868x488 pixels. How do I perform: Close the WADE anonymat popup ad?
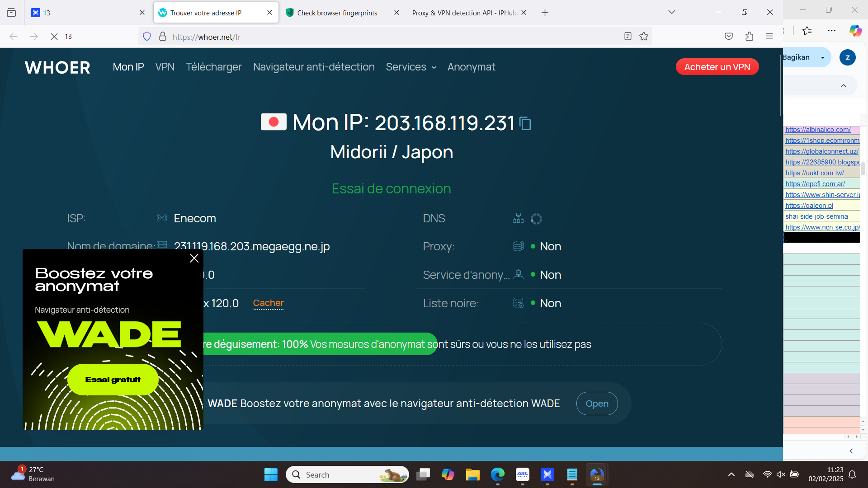tap(194, 258)
